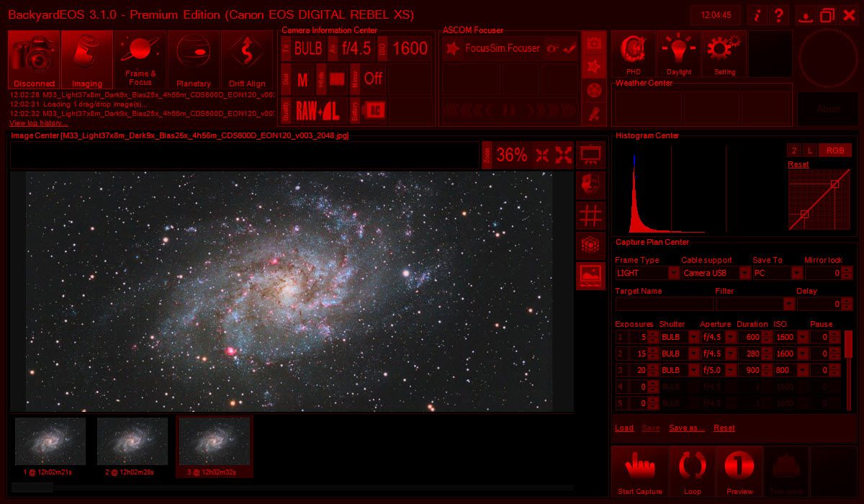This screenshot has width=864, height=504.
Task: Toggle the grid overlay on image
Action: 590,215
